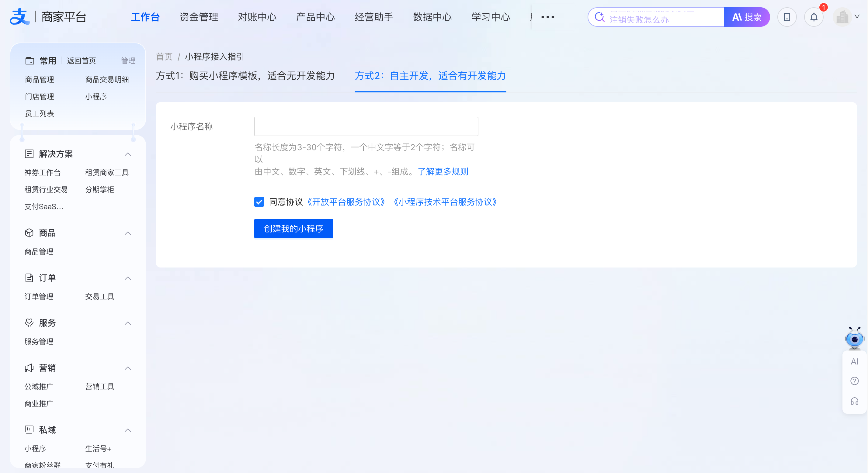Image resolution: width=868 pixels, height=473 pixels.
Task: Click the 私域 section icon
Action: 29,430
